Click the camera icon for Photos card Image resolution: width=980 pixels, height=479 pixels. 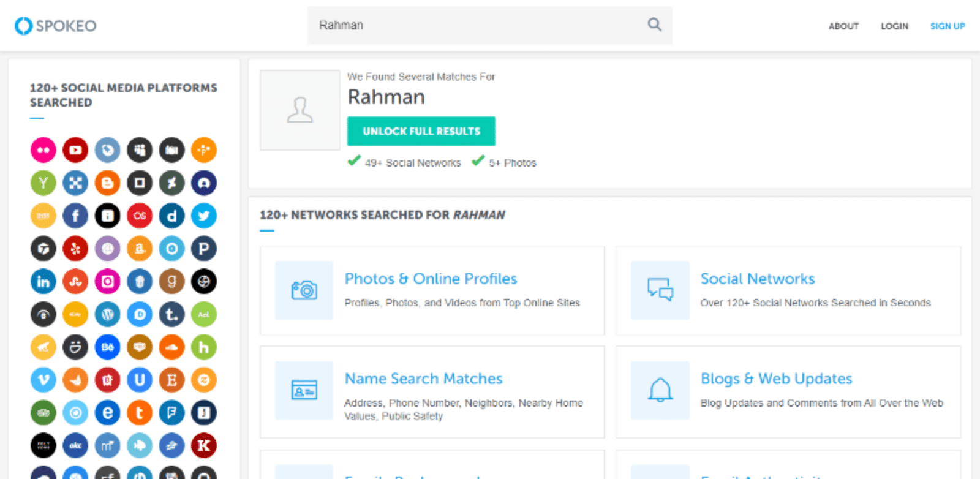(x=304, y=290)
